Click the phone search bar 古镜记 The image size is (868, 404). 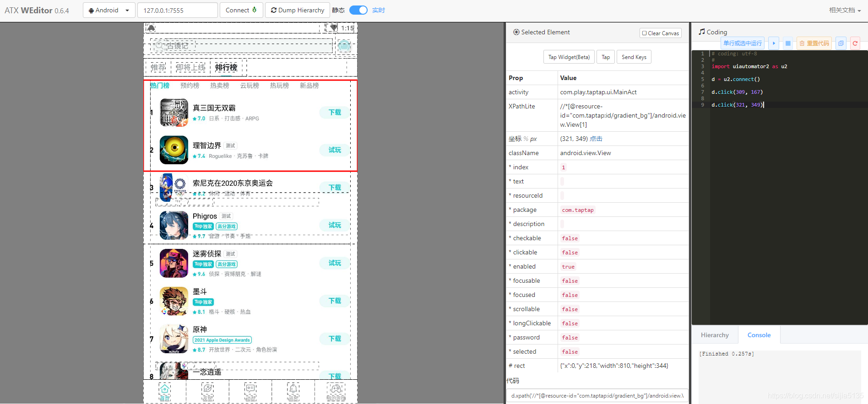(x=242, y=46)
